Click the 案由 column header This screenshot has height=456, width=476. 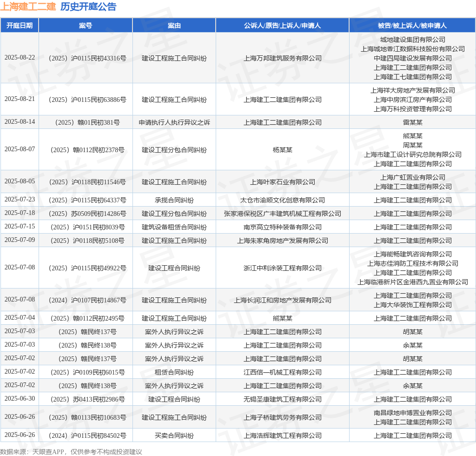pos(174,26)
